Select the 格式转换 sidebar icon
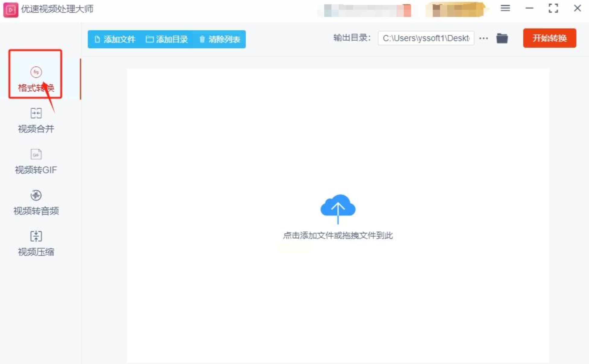Image resolution: width=589 pixels, height=364 pixels. (x=36, y=72)
